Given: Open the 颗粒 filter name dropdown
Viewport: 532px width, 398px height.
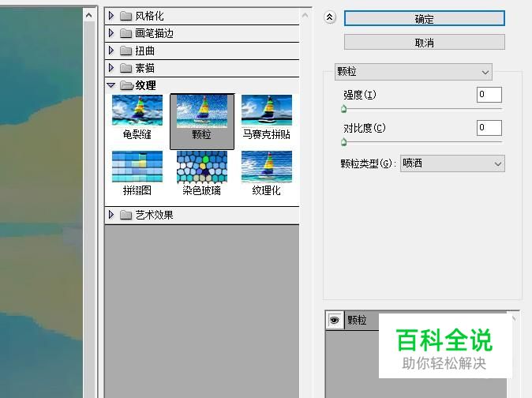Looking at the screenshot, I should pos(414,72).
